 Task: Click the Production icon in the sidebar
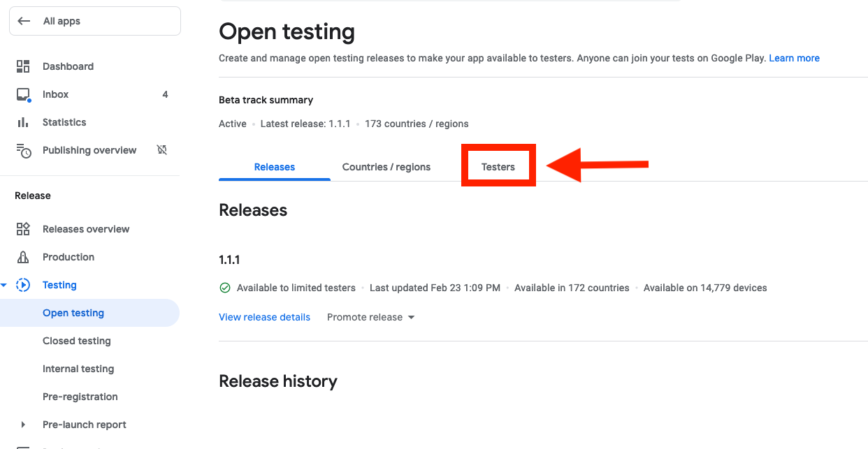pos(23,257)
